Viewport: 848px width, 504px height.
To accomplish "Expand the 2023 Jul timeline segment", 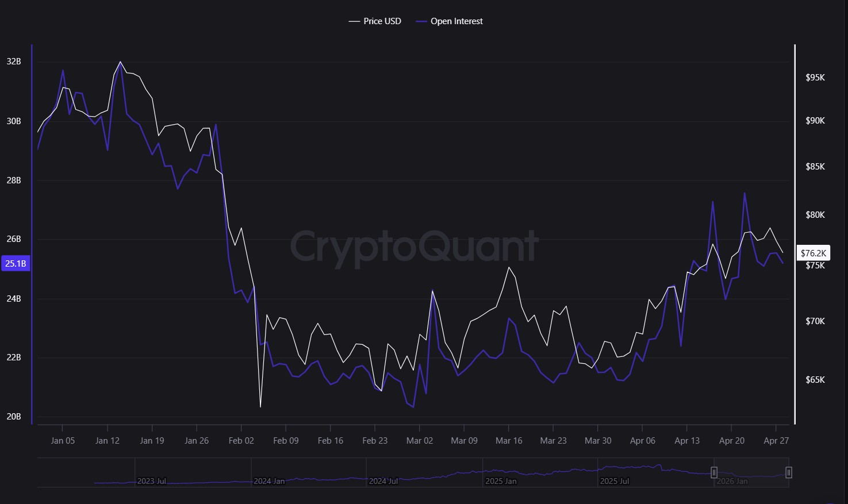I will coord(151,481).
